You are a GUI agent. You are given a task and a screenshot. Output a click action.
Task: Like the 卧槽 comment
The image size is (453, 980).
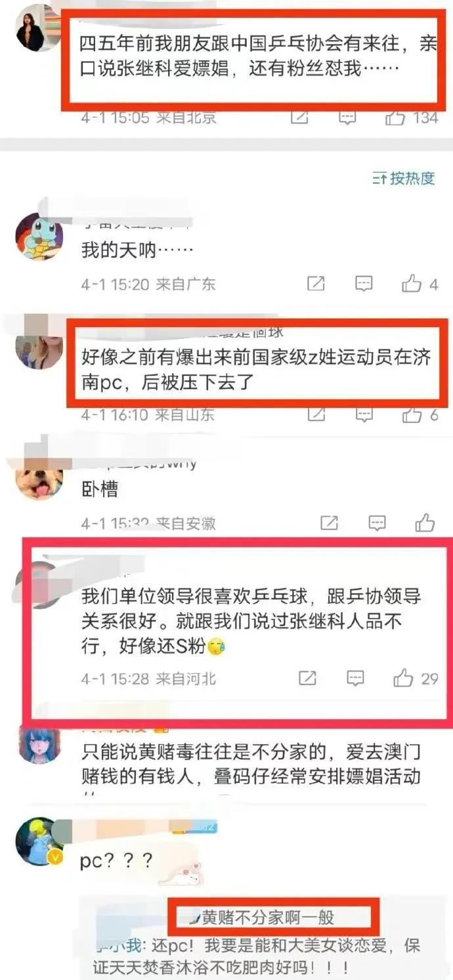click(425, 523)
